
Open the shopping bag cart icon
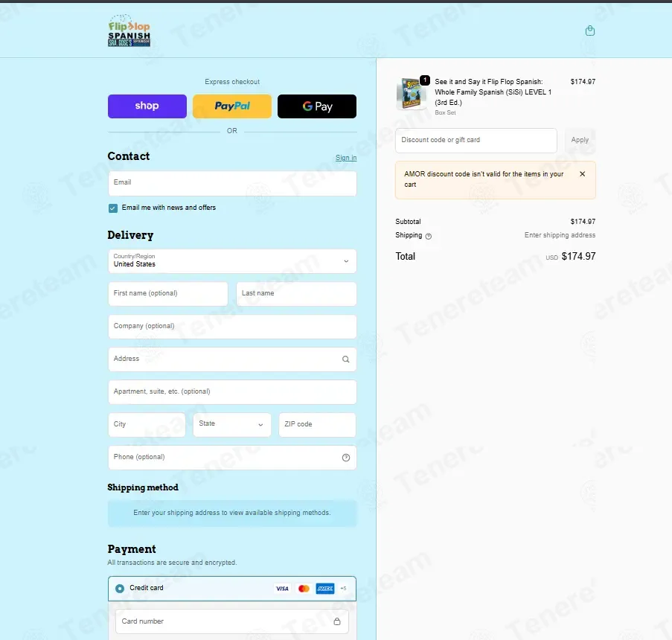[589, 31]
